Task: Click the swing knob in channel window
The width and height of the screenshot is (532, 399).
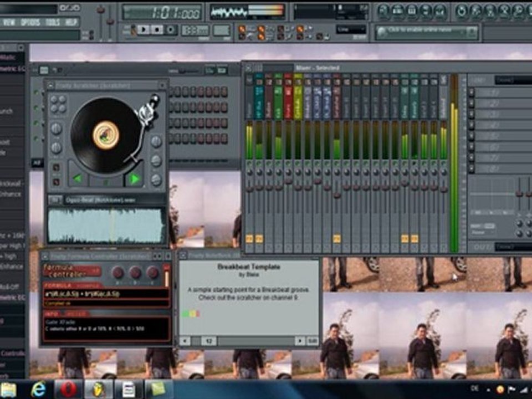Action: click(182, 71)
